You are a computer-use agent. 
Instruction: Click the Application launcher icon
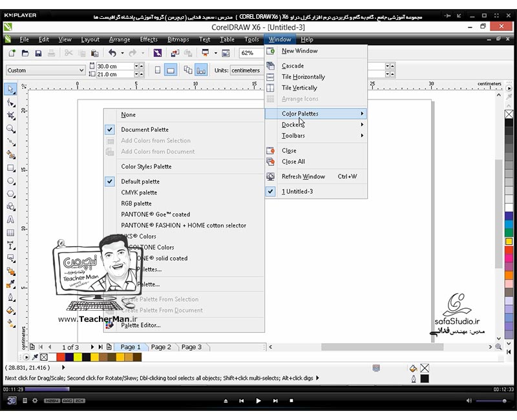coord(206,53)
